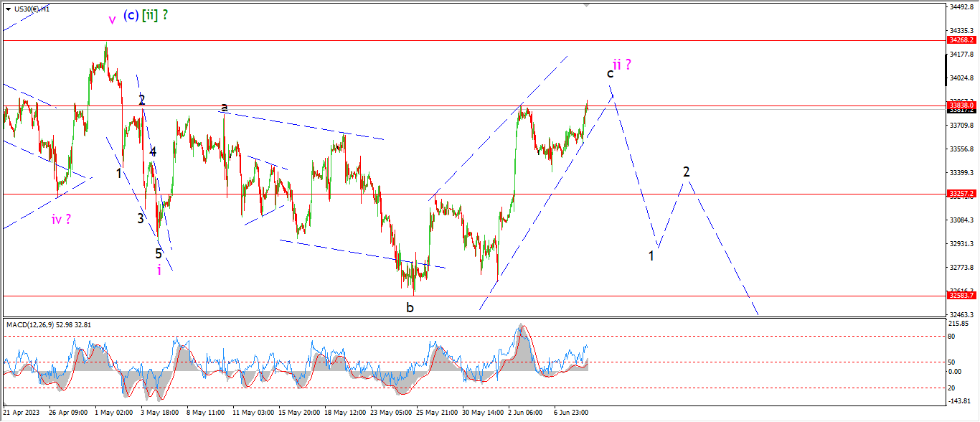The height and width of the screenshot is (422, 980).
Task: Select the '3' subwave label
Action: [x=141, y=218]
